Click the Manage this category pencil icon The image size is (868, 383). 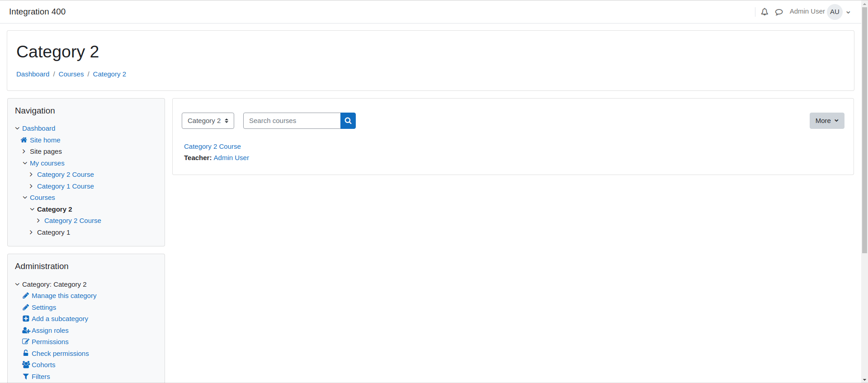(x=26, y=296)
